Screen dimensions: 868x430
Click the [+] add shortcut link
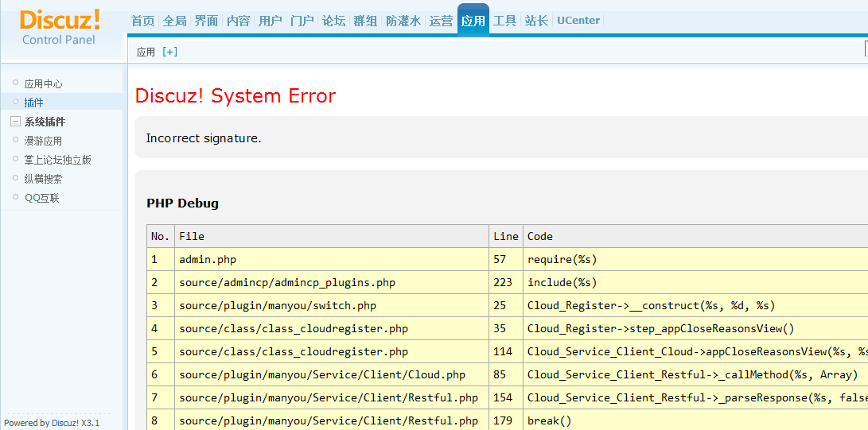point(170,52)
